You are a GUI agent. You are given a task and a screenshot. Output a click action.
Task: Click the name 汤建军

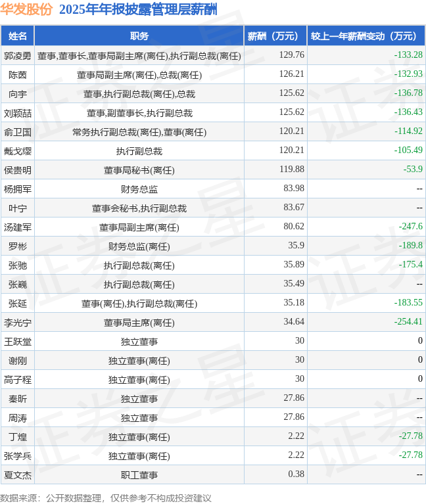point(17,227)
